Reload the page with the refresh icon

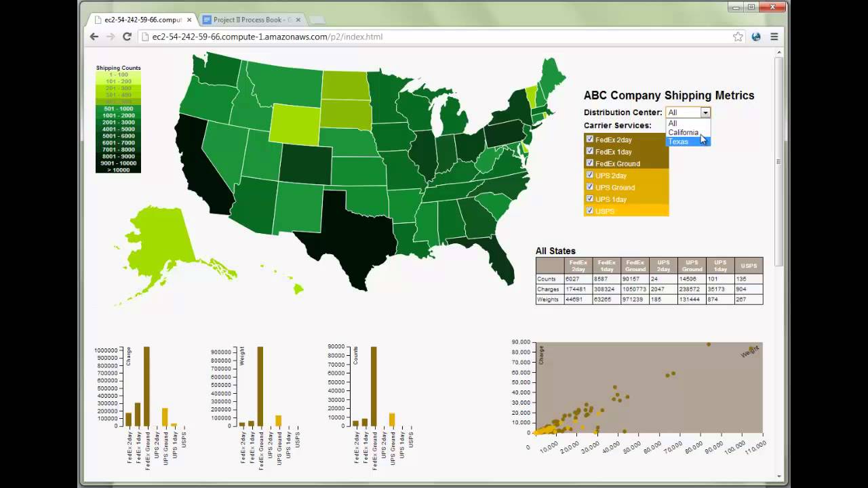point(127,37)
